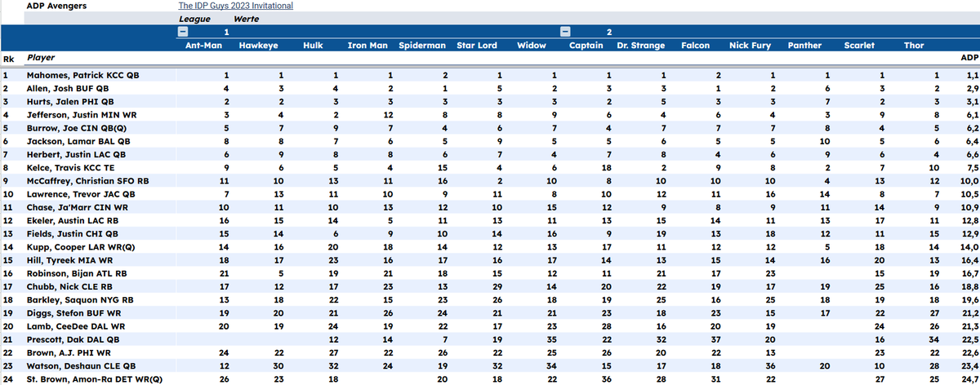Image resolution: width=980 pixels, height=385 pixels.
Task: Select Lawrence, Trevor JAC QB row
Action: coord(490,195)
